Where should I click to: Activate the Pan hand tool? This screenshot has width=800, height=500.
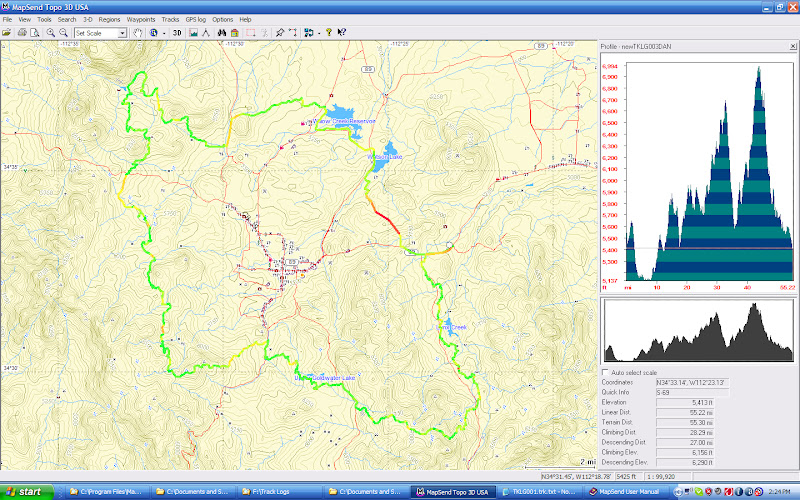pos(138,33)
